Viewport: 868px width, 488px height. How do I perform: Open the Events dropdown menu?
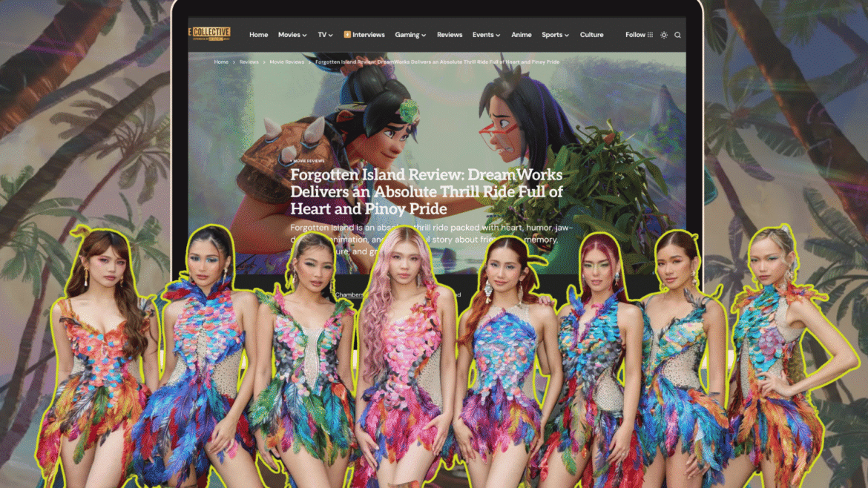click(x=486, y=35)
